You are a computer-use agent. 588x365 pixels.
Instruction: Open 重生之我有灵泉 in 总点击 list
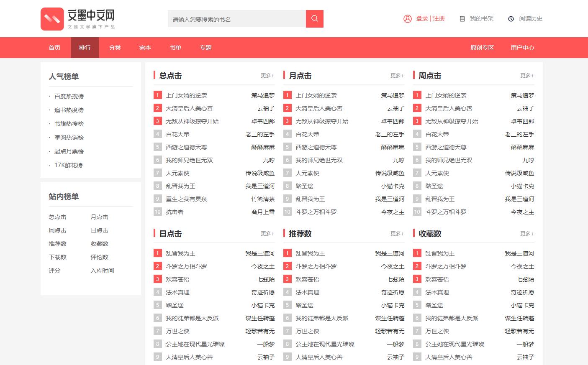coord(187,199)
